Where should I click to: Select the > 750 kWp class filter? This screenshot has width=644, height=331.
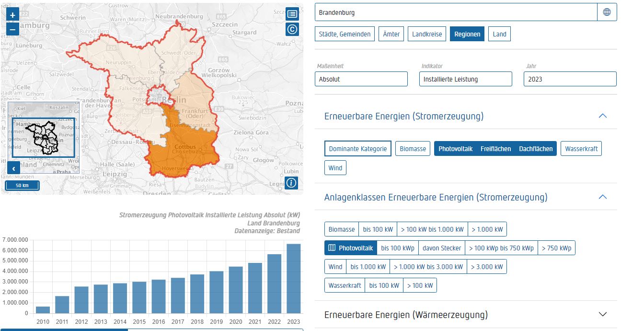coord(557,248)
